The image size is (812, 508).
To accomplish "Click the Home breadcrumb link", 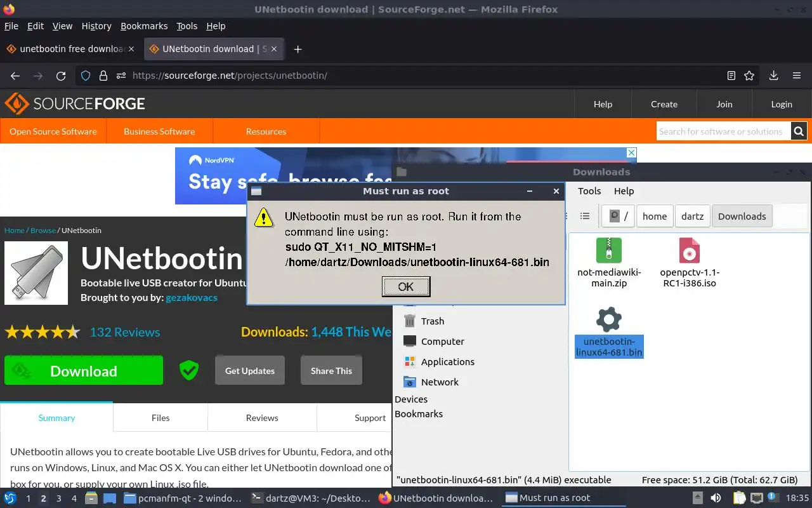I will point(14,231).
